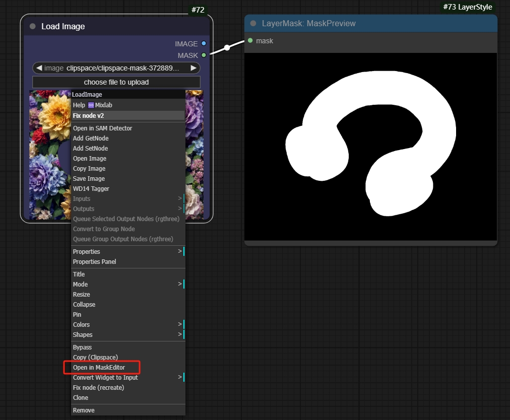
Task: Select Open in SAM Detector
Action: [103, 128]
